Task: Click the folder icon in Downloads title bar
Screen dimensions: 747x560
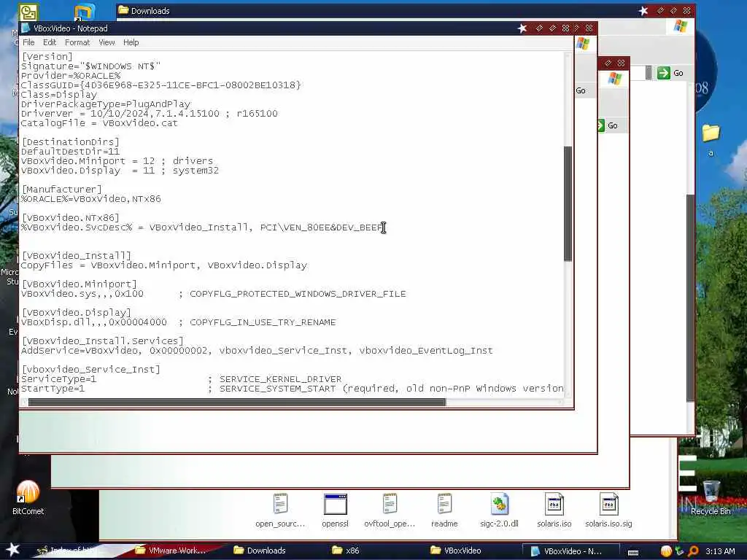Action: pos(123,10)
